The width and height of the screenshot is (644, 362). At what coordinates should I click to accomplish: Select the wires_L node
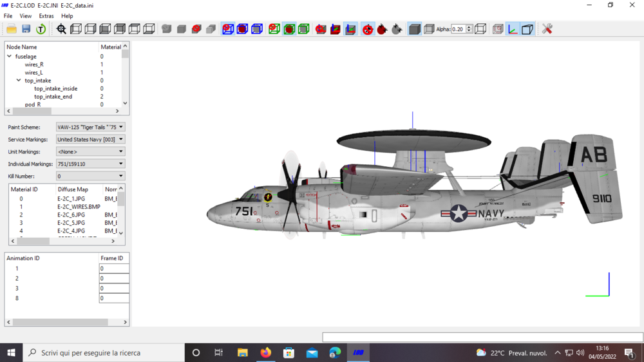tap(33, 73)
